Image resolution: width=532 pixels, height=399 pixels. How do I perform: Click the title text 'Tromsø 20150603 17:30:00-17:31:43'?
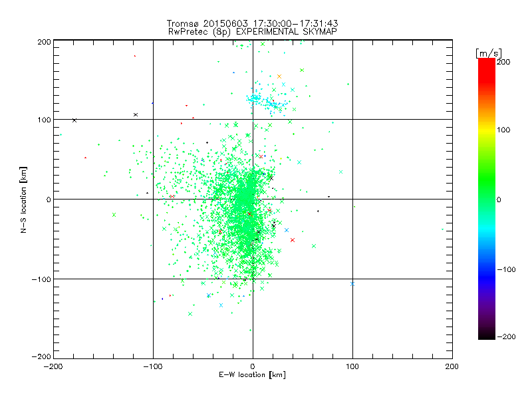point(252,23)
